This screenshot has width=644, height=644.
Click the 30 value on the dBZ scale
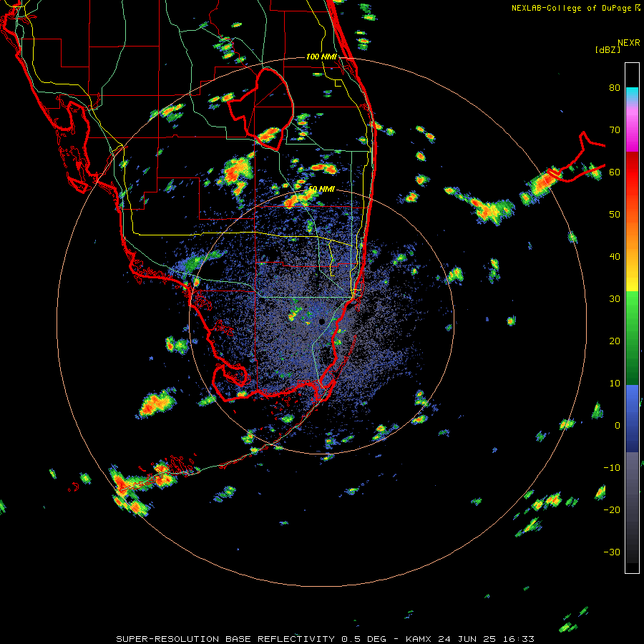tap(615, 299)
